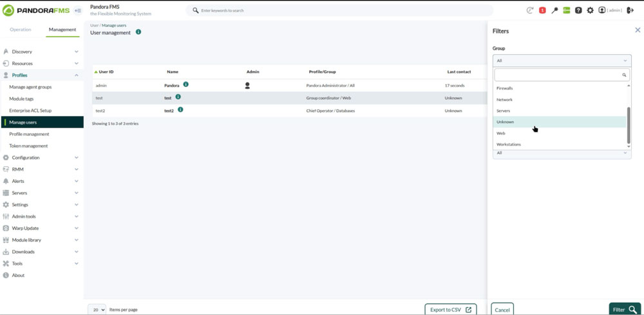Click the info icon next to User management
The width and height of the screenshot is (644, 315).
(x=138, y=32)
